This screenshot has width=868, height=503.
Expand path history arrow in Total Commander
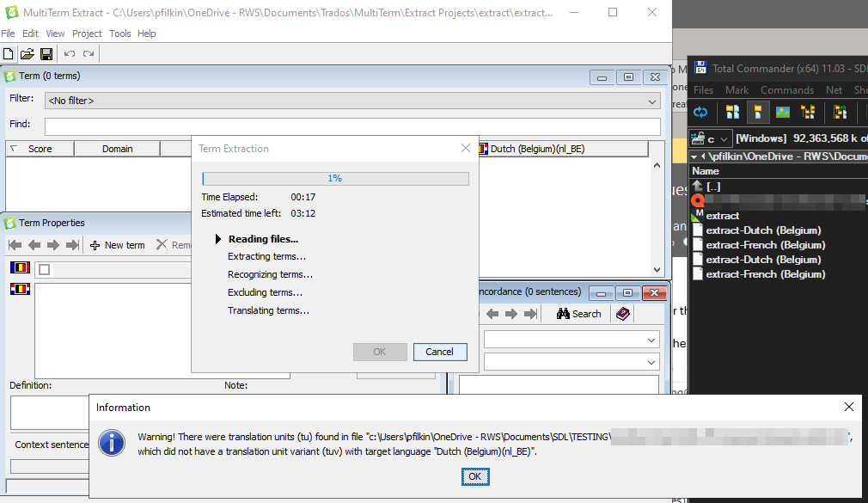pos(694,156)
